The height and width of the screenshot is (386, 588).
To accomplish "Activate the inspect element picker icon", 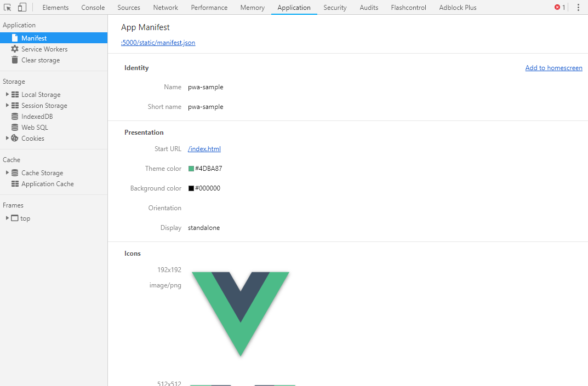I will [7, 7].
